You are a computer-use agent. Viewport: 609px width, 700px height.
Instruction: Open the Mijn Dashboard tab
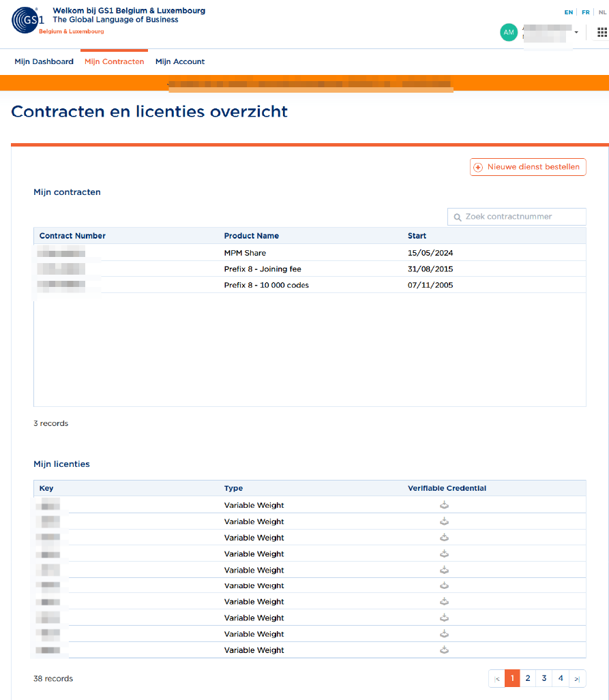point(44,61)
